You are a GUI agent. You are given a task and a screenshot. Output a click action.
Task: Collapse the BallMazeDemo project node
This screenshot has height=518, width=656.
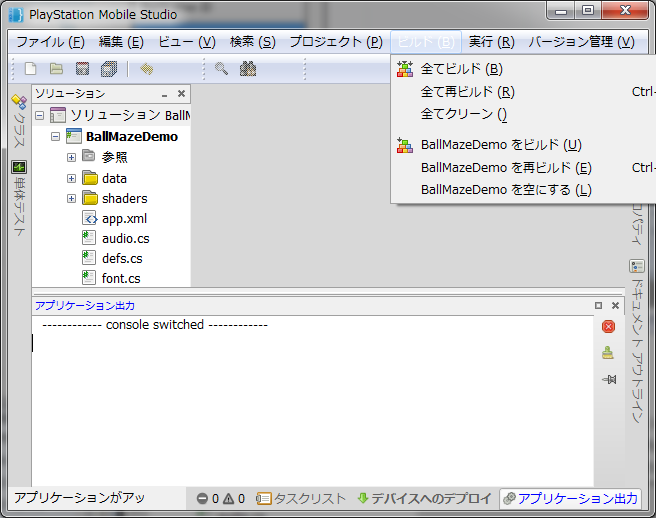(x=56, y=136)
